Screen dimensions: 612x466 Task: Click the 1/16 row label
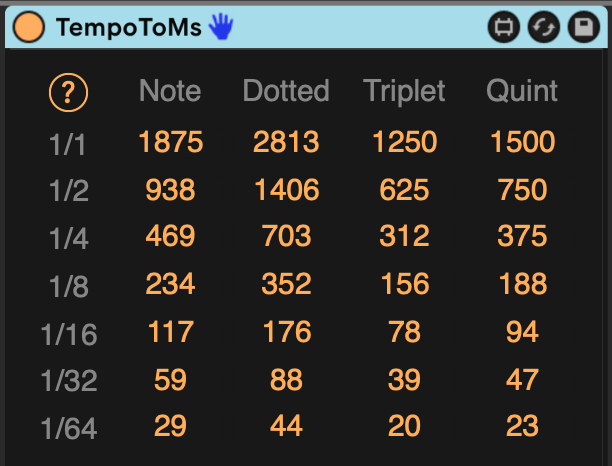pyautogui.click(x=68, y=334)
